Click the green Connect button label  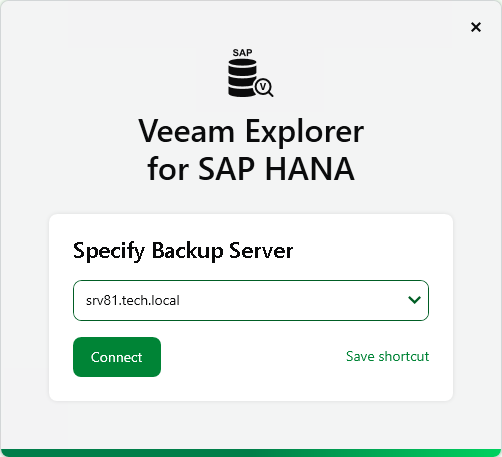117,357
